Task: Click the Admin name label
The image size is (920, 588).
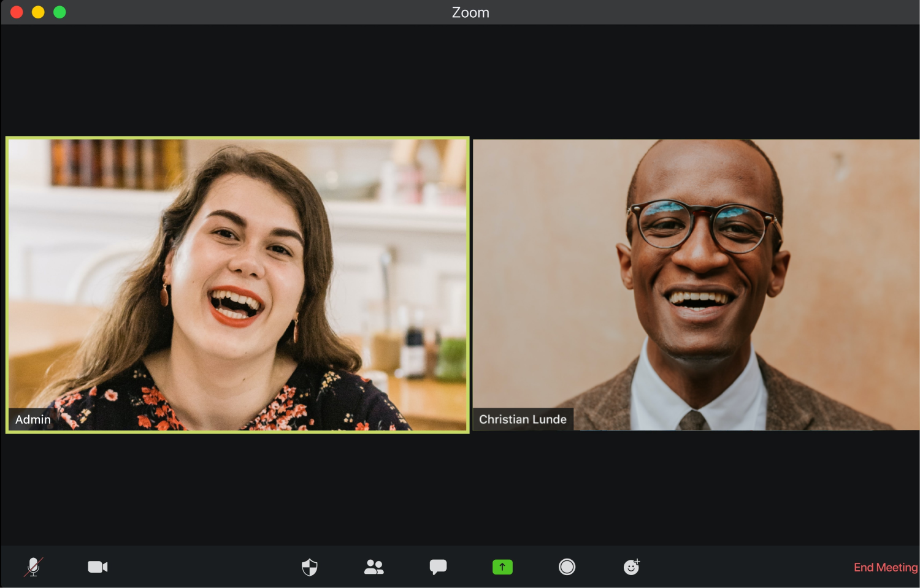Action: [x=33, y=419]
